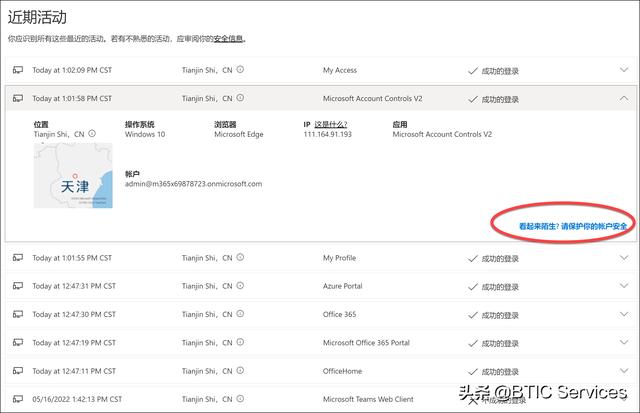Image resolution: width=640 pixels, height=413 pixels.
Task: Click success checkmark in Azure Portal row
Action: click(x=473, y=287)
